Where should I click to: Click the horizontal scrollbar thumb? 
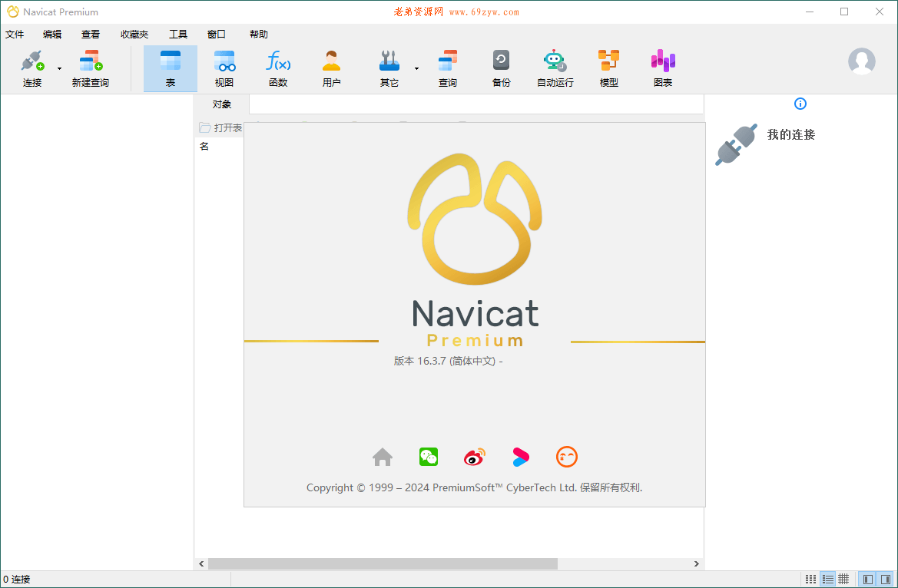(383, 564)
